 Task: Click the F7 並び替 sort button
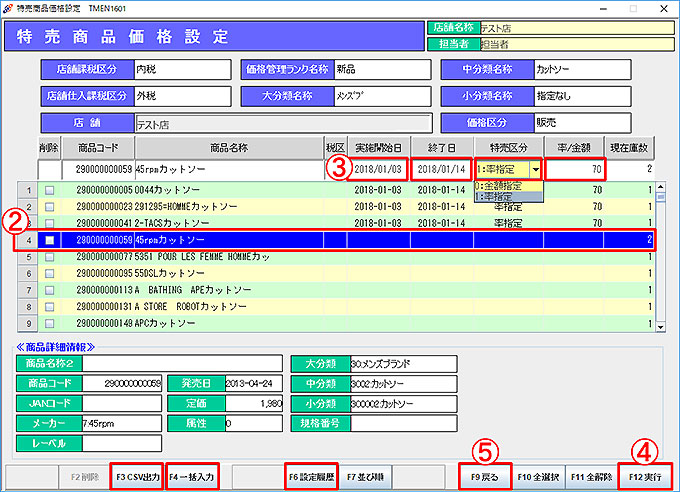tap(364, 474)
